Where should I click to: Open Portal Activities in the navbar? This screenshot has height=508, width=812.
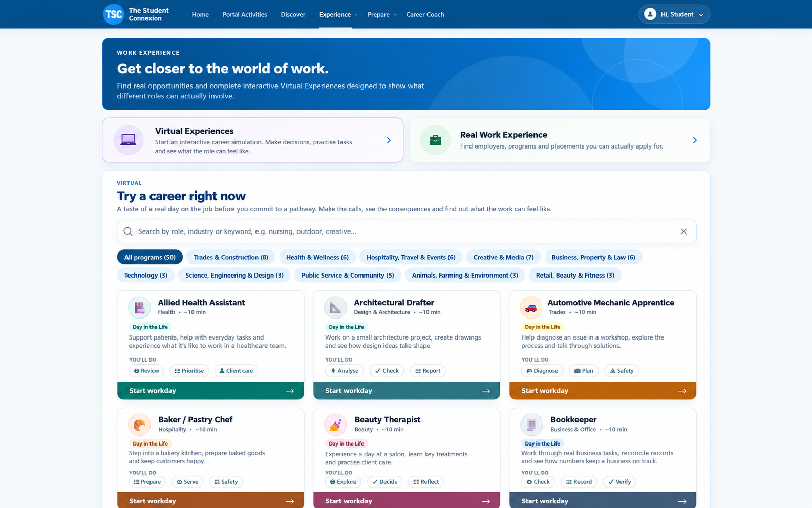[245, 14]
